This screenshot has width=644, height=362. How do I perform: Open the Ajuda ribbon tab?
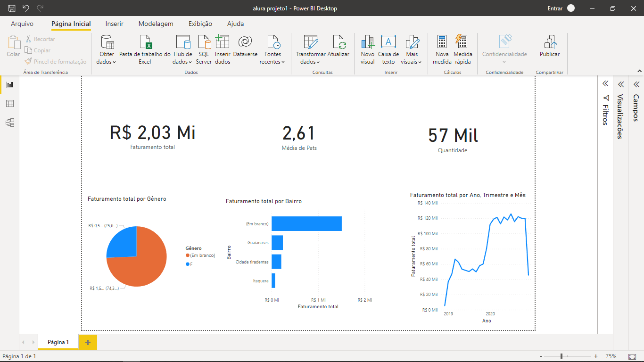pyautogui.click(x=236, y=24)
